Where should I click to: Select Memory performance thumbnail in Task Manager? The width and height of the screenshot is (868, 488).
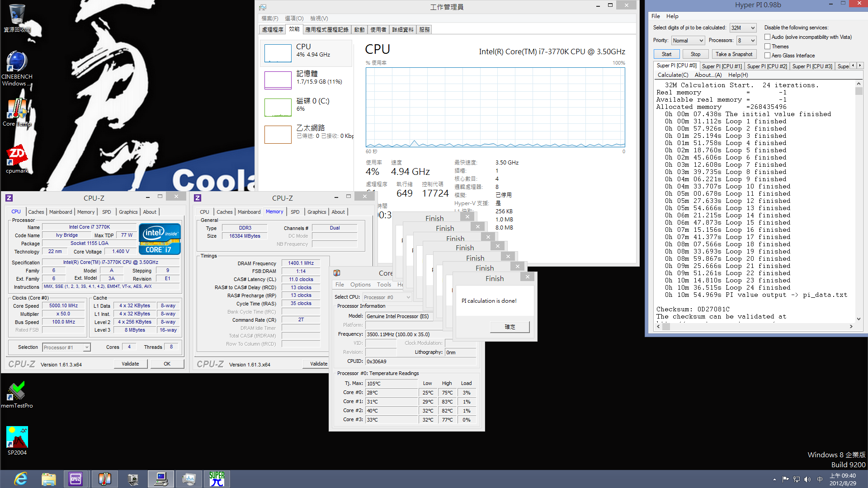306,80
